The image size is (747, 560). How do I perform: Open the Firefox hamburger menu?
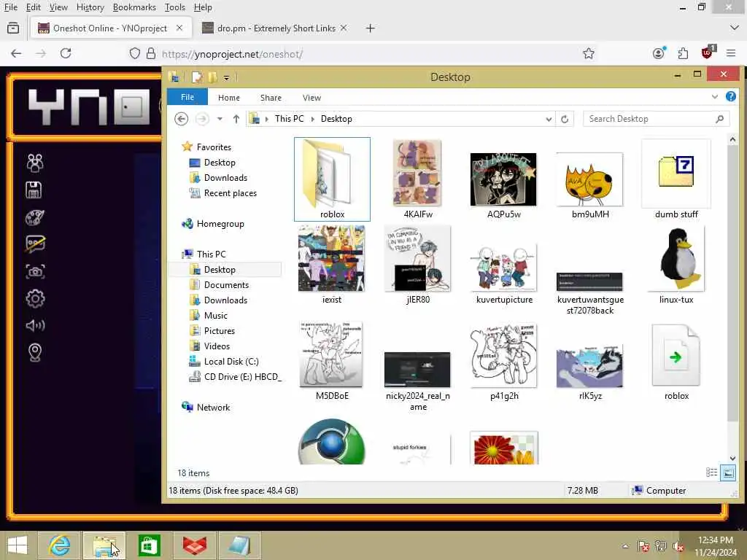731,53
